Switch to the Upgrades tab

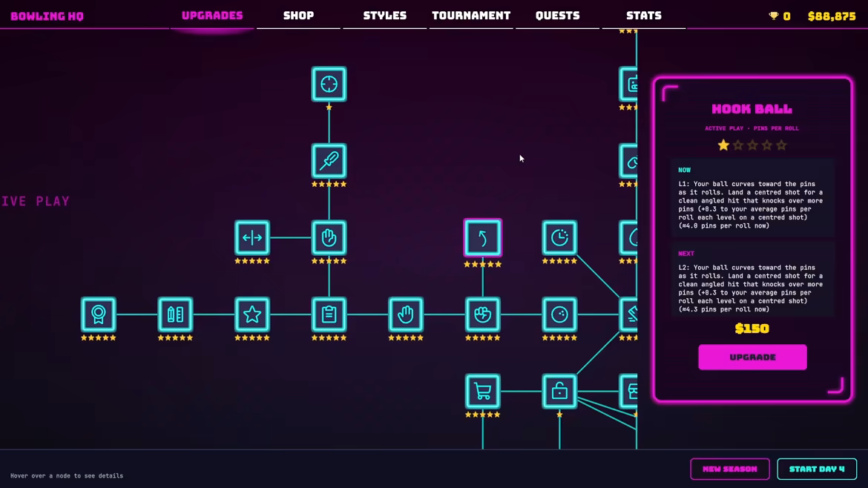point(212,16)
